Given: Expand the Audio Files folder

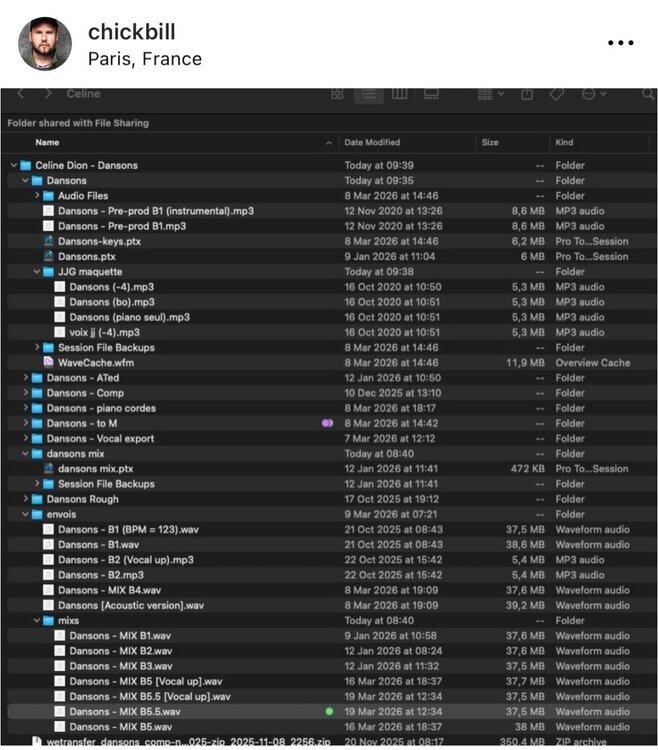Looking at the screenshot, I should tap(37, 196).
